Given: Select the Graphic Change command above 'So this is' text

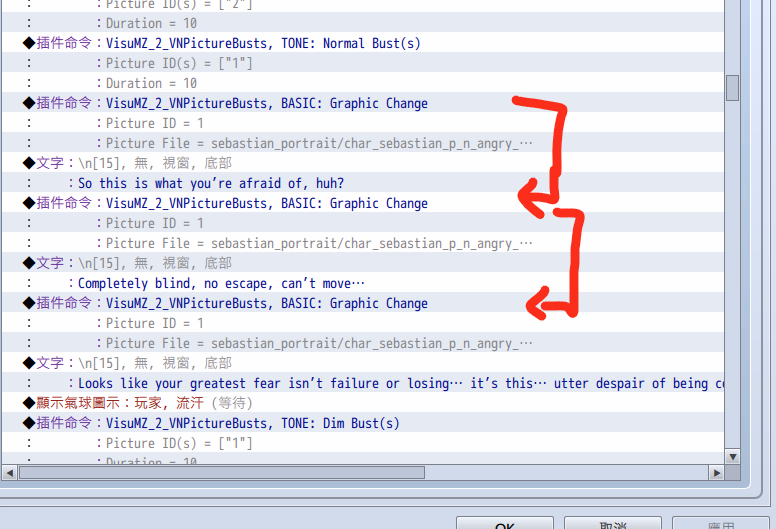Looking at the screenshot, I should coord(267,103).
